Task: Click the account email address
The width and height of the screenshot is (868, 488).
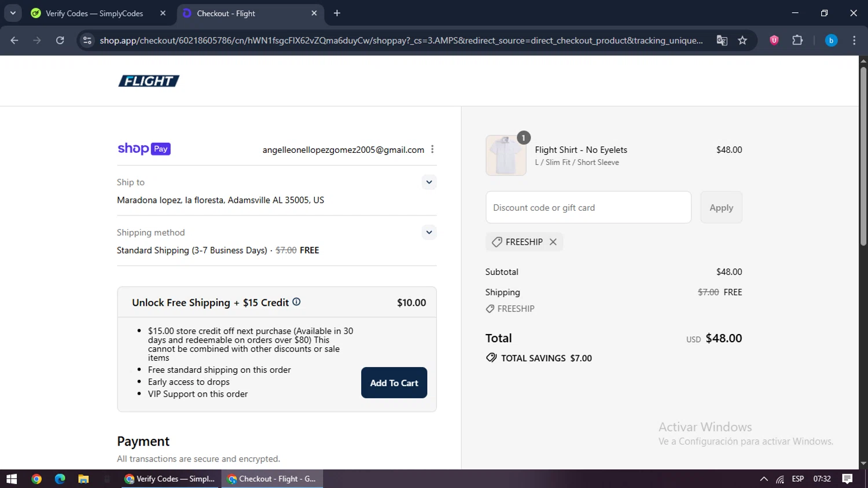Action: (x=343, y=149)
